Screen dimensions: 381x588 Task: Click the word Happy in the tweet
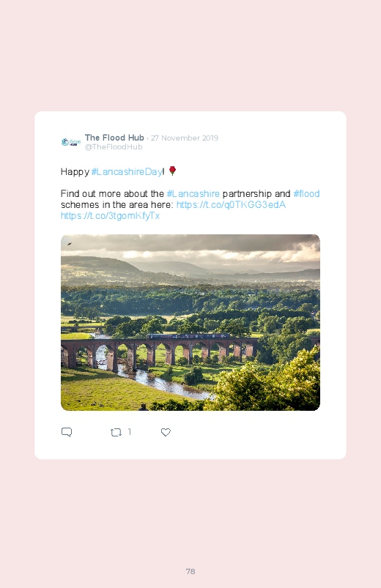[75, 172]
